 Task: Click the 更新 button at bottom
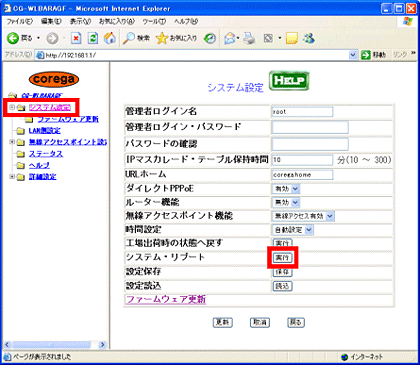223,322
